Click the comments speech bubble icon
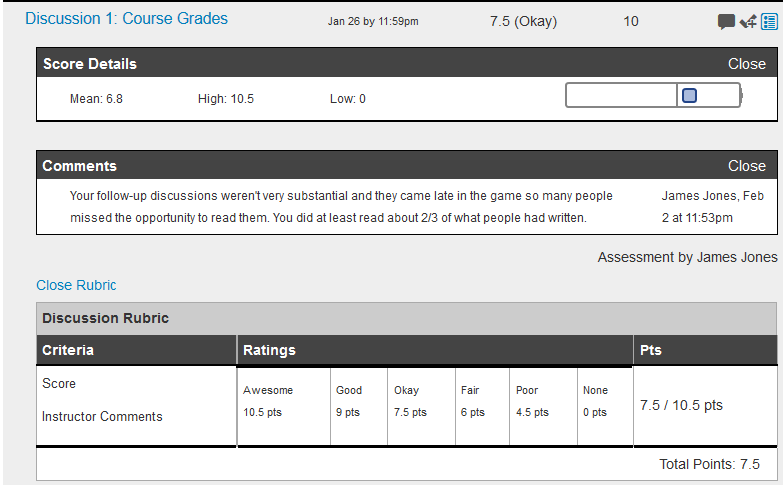Screen dimensions: 783x485 [x=726, y=21]
